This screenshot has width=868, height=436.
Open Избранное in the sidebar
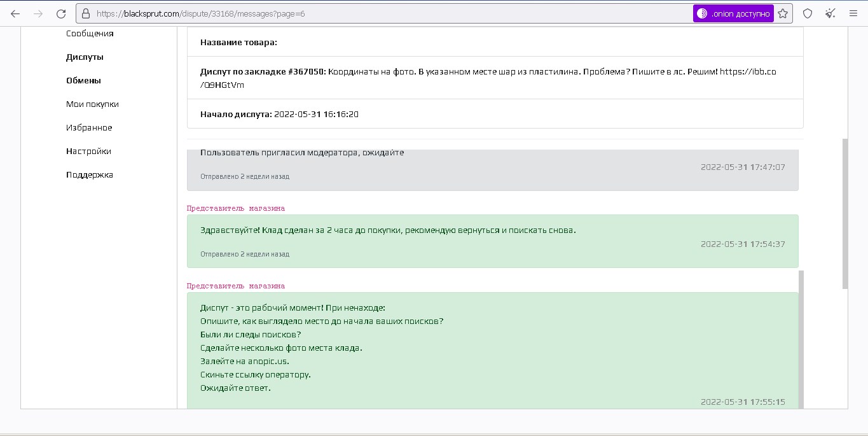(89, 128)
